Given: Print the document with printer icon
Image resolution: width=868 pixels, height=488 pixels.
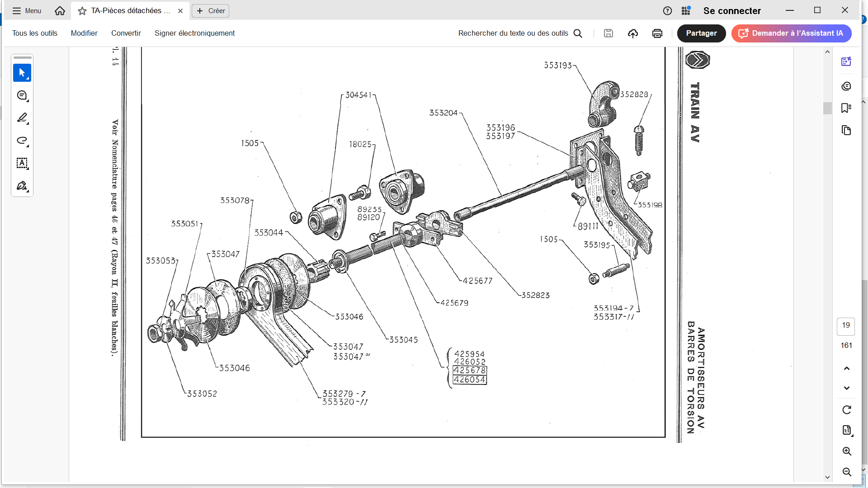Looking at the screenshot, I should click(657, 33).
